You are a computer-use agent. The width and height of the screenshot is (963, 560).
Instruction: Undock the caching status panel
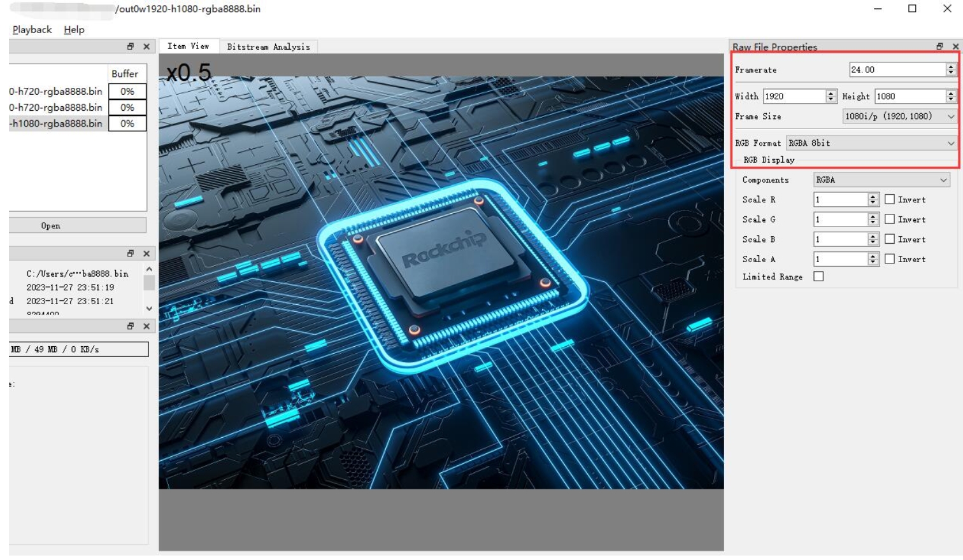point(131,326)
